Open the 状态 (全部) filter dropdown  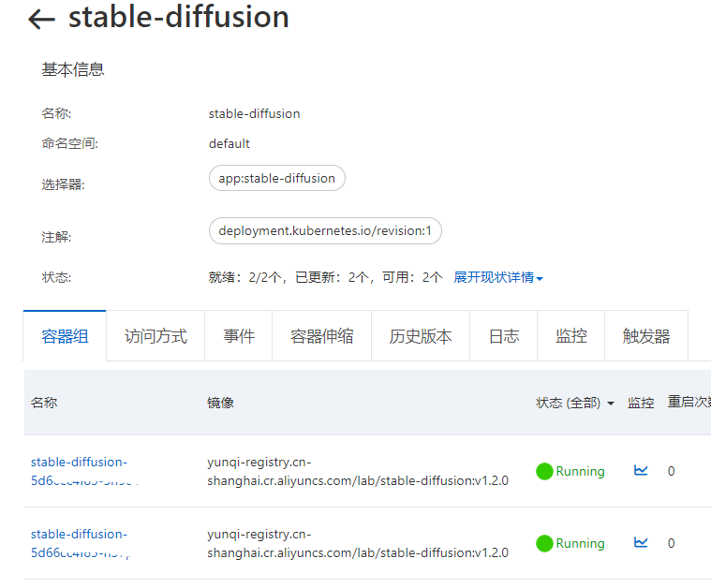tap(575, 403)
